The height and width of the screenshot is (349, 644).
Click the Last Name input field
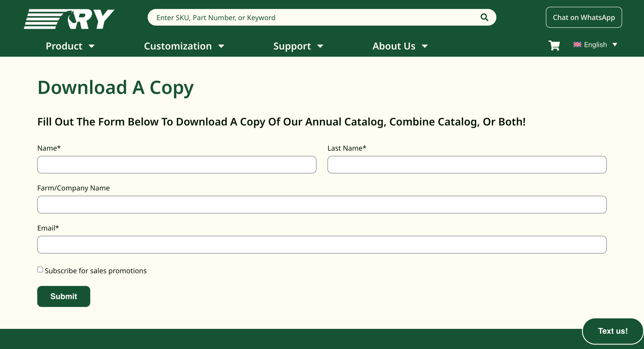tap(467, 165)
